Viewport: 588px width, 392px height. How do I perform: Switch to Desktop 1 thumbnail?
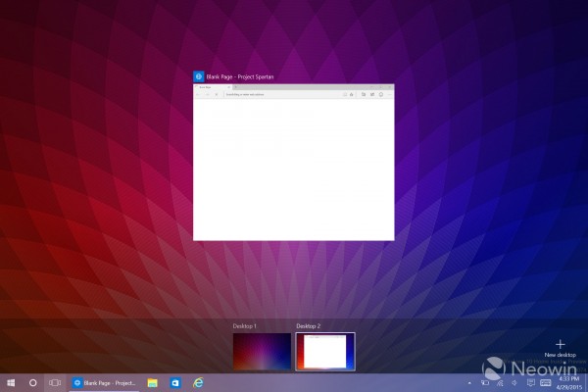point(262,351)
